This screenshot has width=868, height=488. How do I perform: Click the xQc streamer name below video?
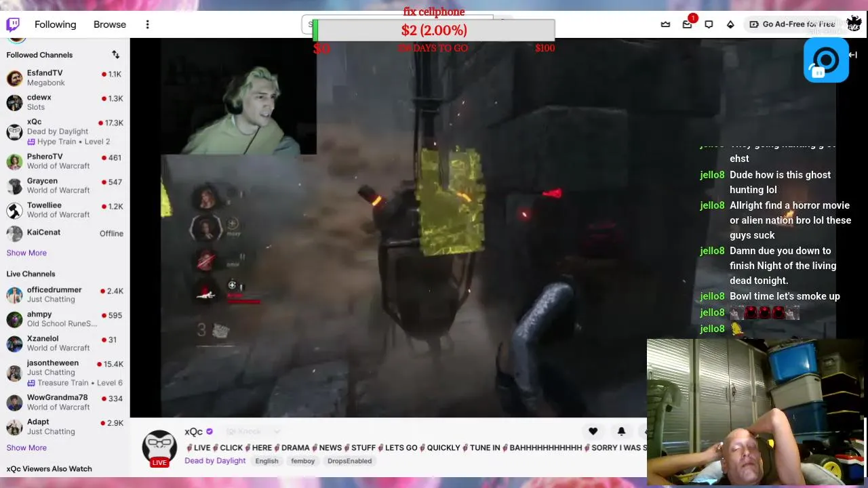[x=193, y=432]
